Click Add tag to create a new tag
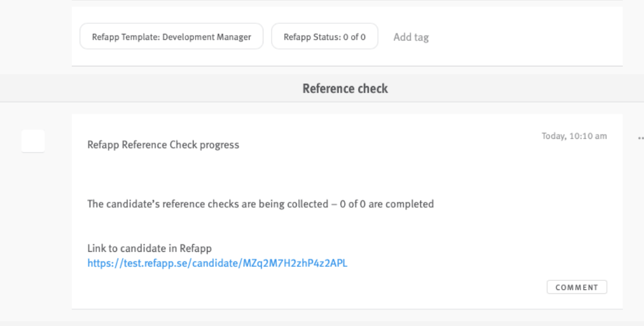 [411, 37]
